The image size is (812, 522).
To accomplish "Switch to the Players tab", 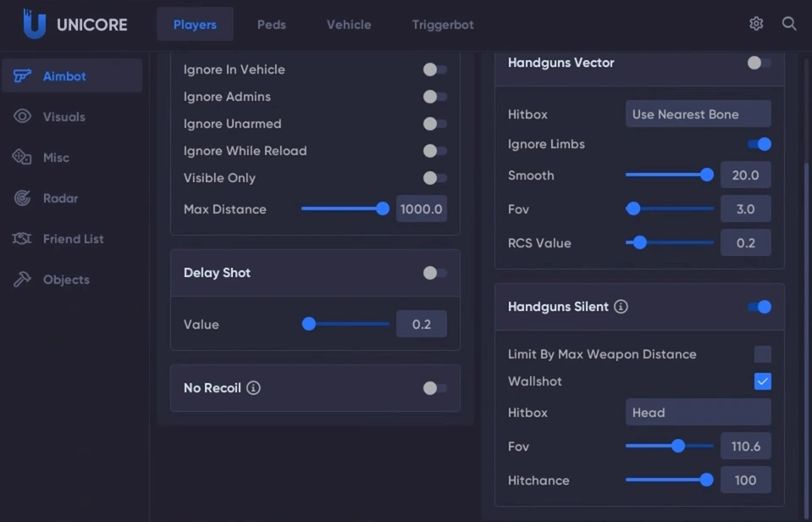I will pos(195,25).
